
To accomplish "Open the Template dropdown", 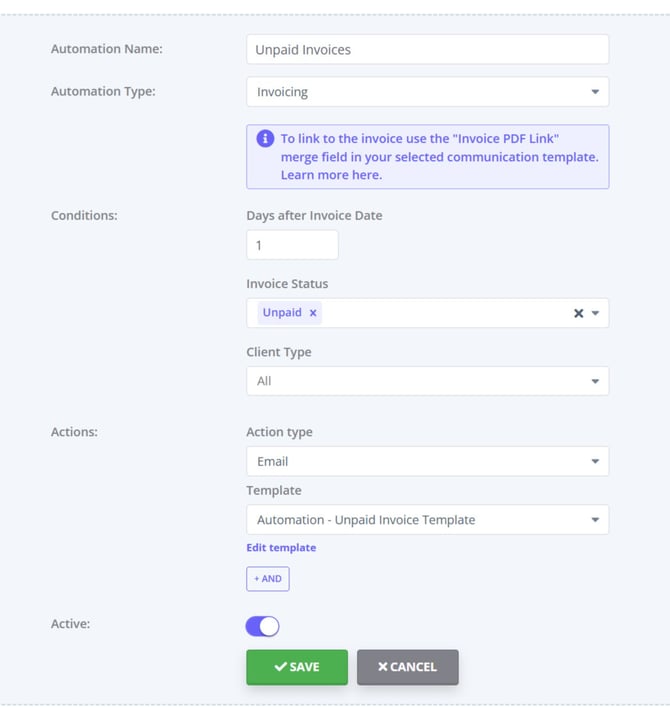I will 427,520.
